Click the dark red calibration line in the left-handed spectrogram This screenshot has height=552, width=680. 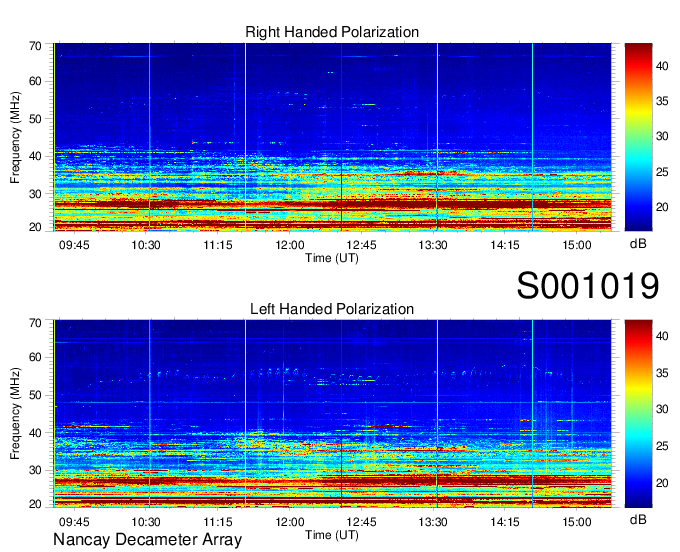point(341,414)
